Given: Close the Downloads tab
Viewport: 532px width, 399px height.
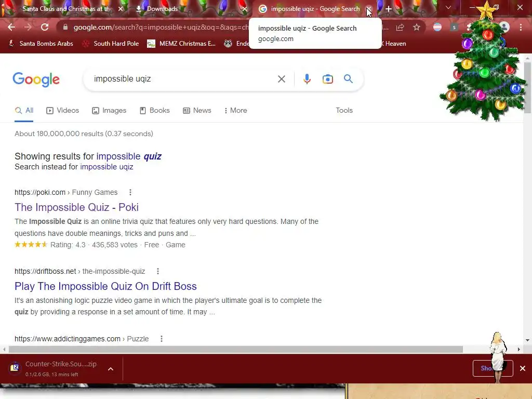Looking at the screenshot, I should 245,9.
